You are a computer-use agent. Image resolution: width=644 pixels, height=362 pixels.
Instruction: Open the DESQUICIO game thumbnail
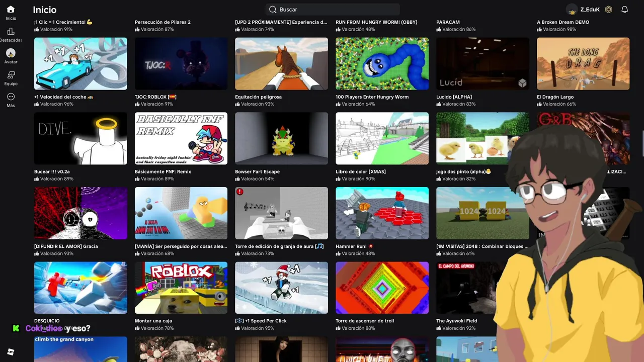(80, 288)
